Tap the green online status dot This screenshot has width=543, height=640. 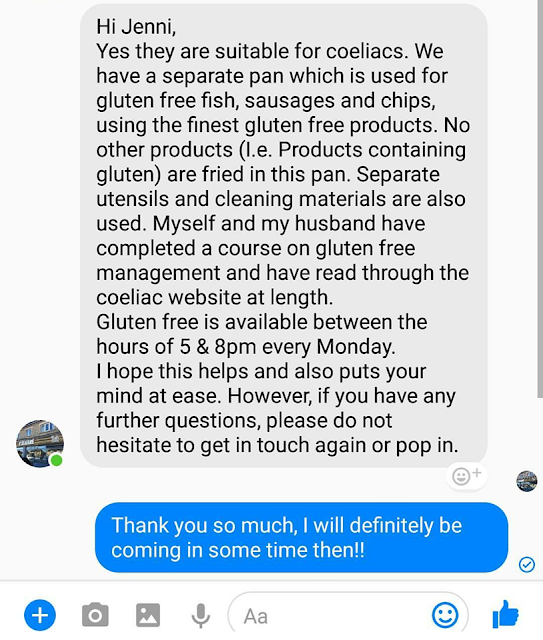[56, 460]
